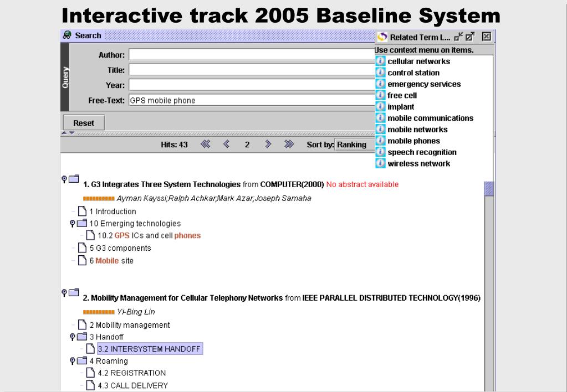Click info icon beside speech recognition
This screenshot has width=567, height=392.
(x=380, y=152)
